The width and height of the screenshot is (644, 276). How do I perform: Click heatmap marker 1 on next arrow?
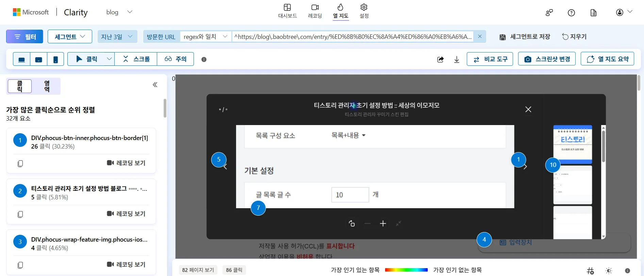coord(518,159)
